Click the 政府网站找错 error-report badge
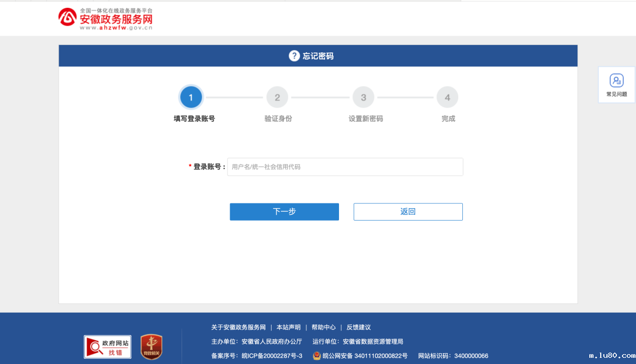 [x=107, y=346]
